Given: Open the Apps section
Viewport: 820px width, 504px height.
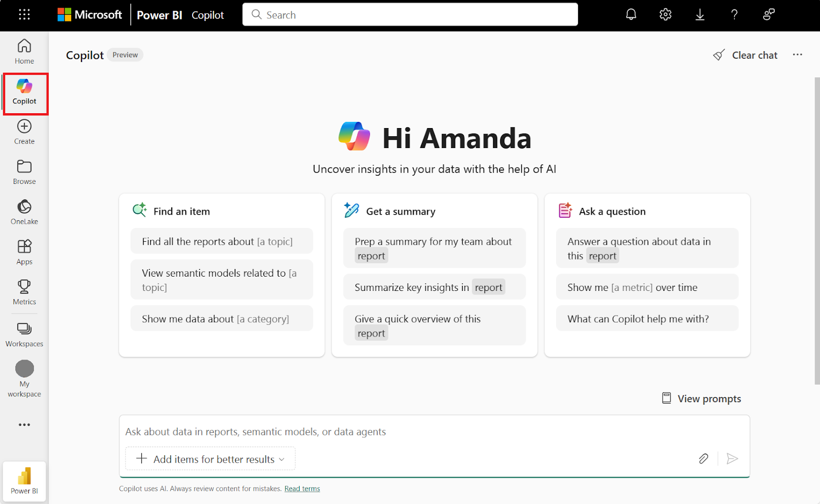Looking at the screenshot, I should pyautogui.click(x=24, y=251).
